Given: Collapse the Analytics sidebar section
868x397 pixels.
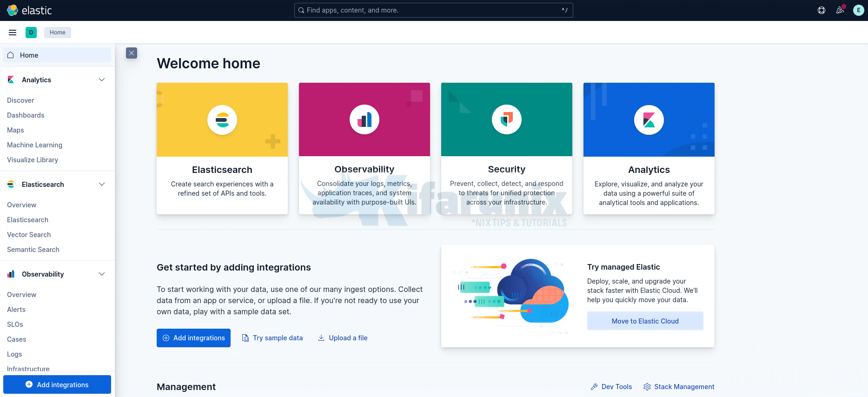Looking at the screenshot, I should (102, 80).
